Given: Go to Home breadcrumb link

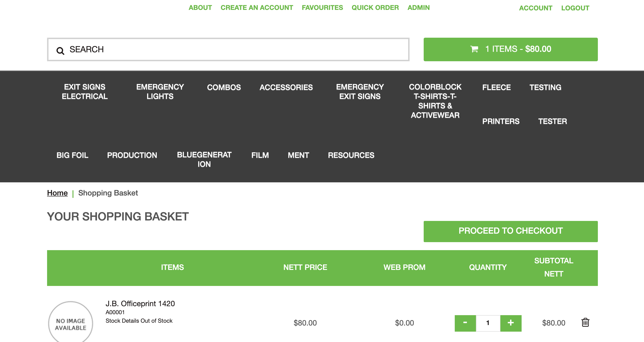Looking at the screenshot, I should [57, 193].
